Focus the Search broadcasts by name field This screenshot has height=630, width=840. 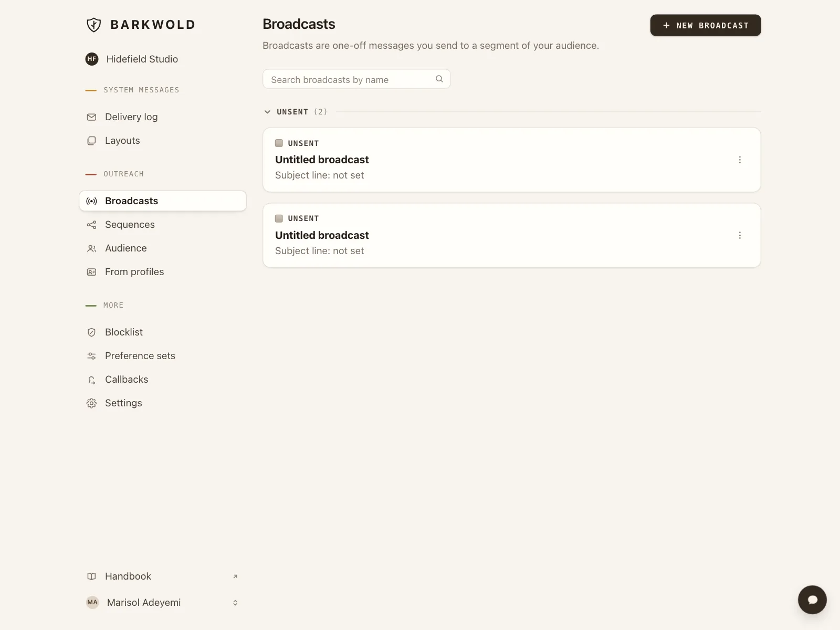pyautogui.click(x=356, y=79)
